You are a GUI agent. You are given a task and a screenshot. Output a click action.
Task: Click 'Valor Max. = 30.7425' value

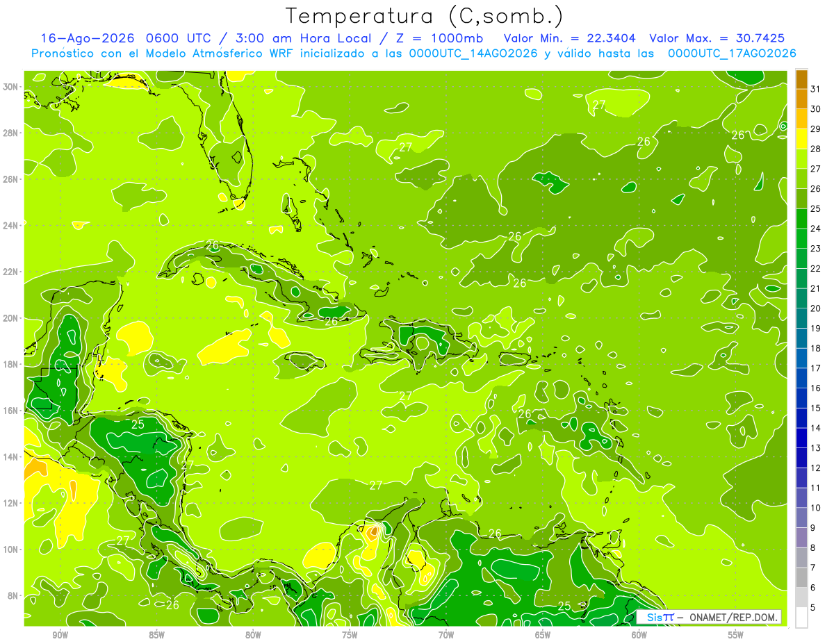tap(719, 38)
